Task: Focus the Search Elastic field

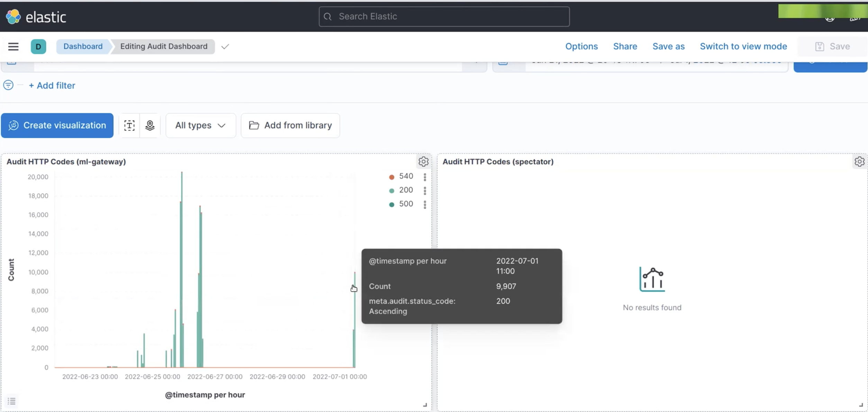Action: point(444,17)
